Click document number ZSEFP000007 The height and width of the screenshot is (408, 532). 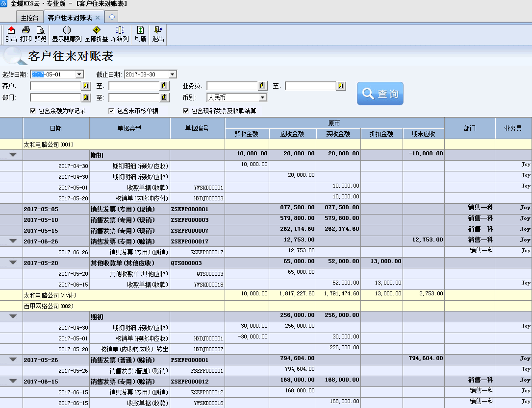pos(190,231)
